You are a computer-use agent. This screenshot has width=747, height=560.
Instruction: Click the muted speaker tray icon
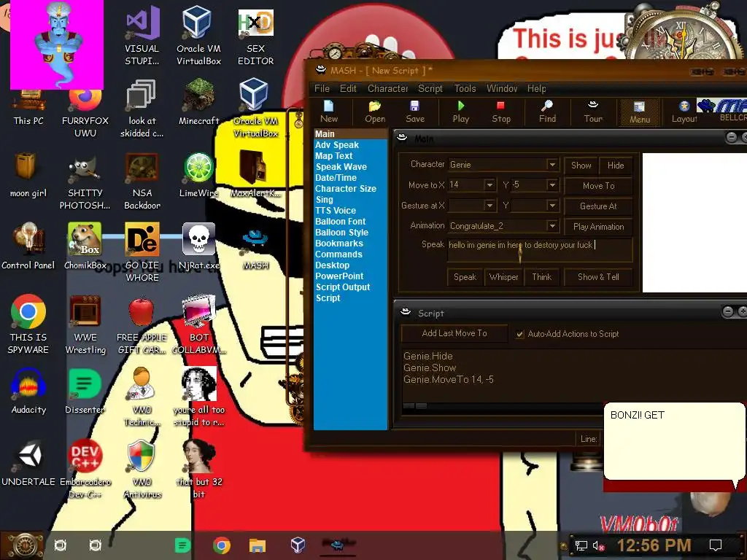(598, 545)
